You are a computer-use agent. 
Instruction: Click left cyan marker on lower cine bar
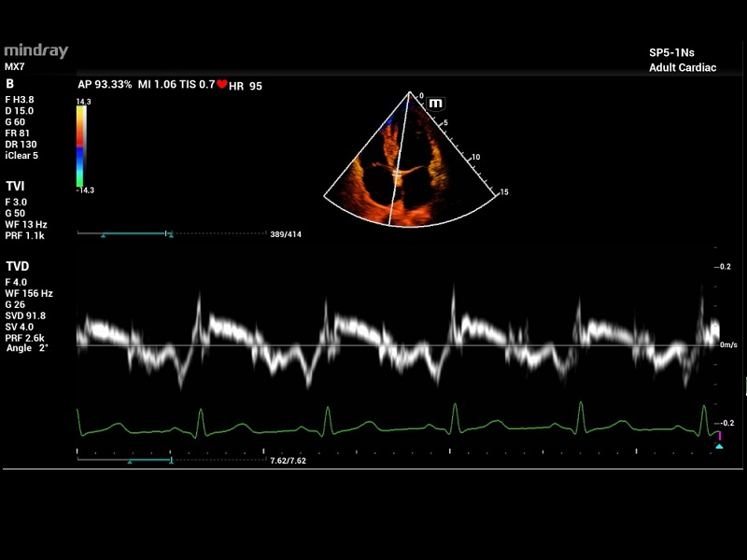(130, 461)
